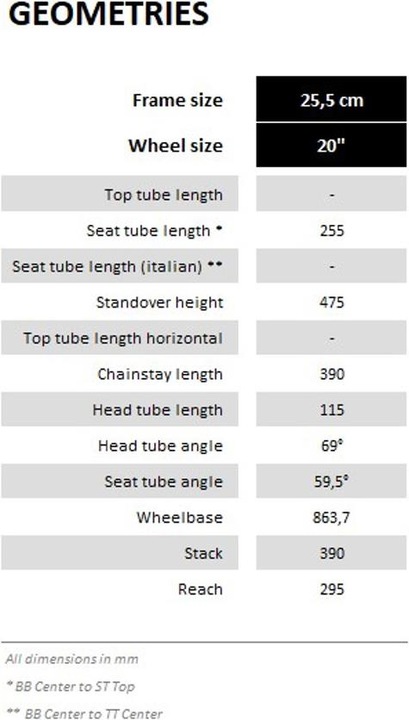This screenshot has height=720, width=409.
Task: Click the BB Center to ST Top footnote
Action: [x=71, y=686]
